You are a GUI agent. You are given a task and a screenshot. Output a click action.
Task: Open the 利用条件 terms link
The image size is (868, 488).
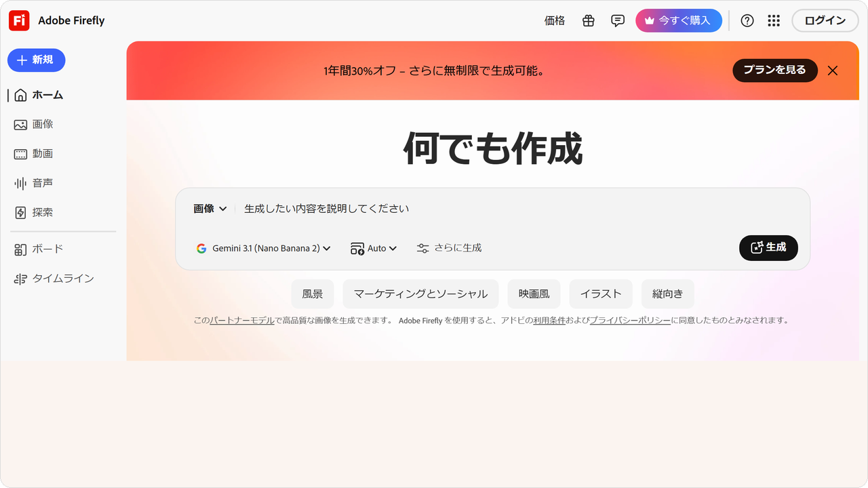click(x=549, y=321)
